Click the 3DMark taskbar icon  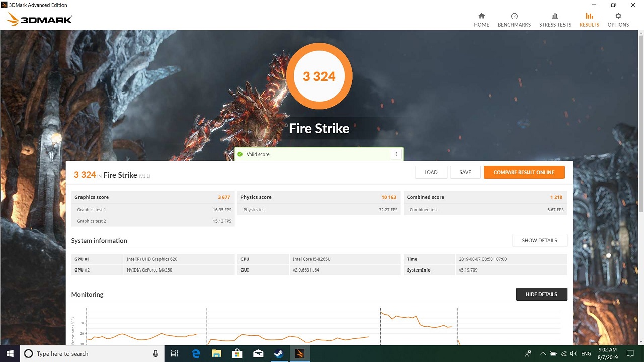coord(299,354)
